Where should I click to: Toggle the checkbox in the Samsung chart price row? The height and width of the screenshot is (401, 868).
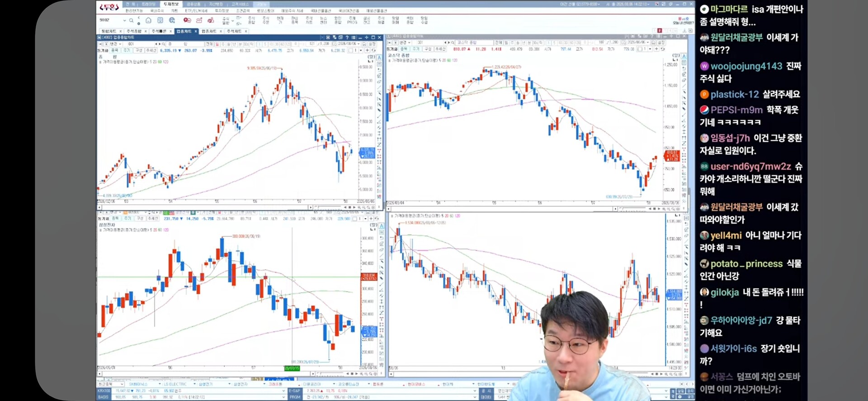tap(355, 219)
